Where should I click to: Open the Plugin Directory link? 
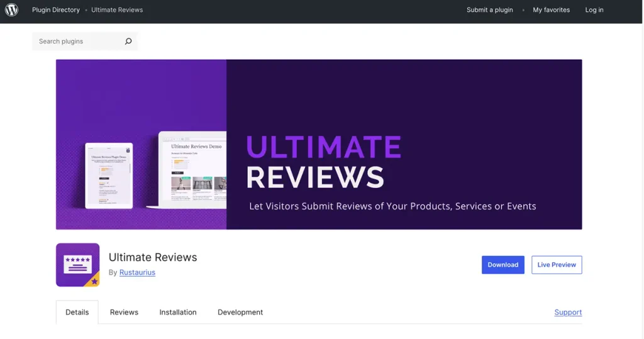[56, 10]
